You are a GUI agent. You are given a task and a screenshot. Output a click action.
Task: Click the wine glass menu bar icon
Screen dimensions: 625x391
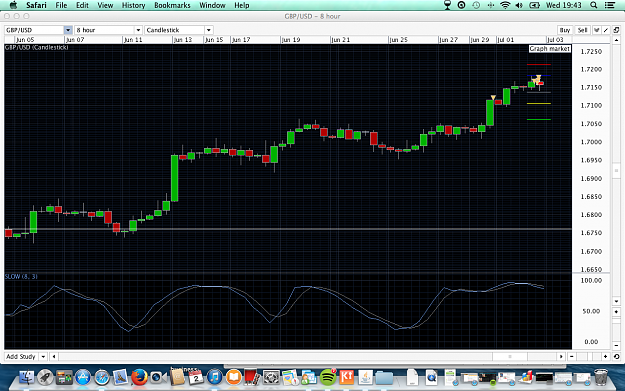(447, 5)
